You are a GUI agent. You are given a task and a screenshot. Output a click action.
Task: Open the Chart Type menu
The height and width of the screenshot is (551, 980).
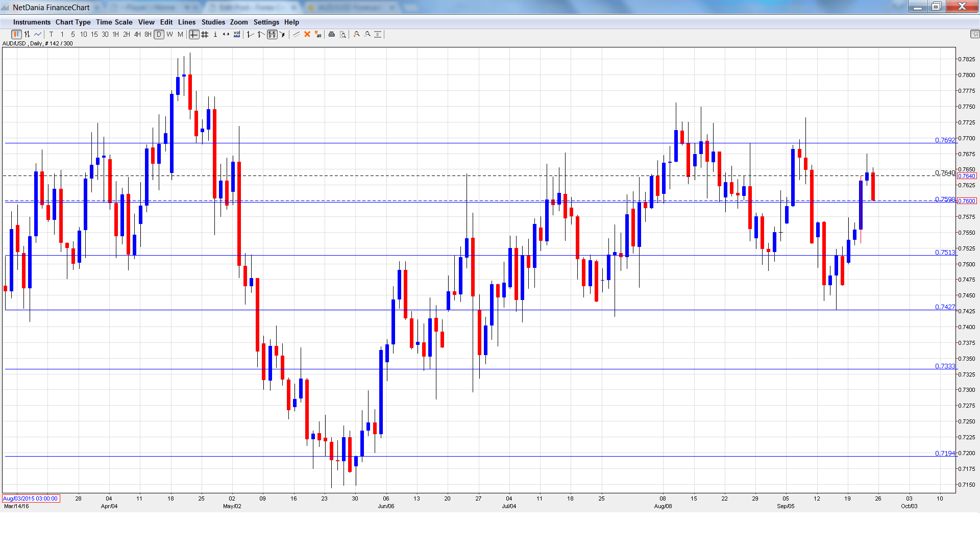[73, 22]
